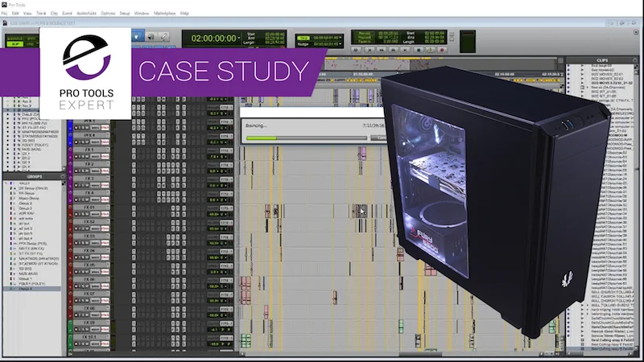Image resolution: width=644 pixels, height=362 pixels.
Task: Click the Fast Forward transport button
Action: pos(393,50)
